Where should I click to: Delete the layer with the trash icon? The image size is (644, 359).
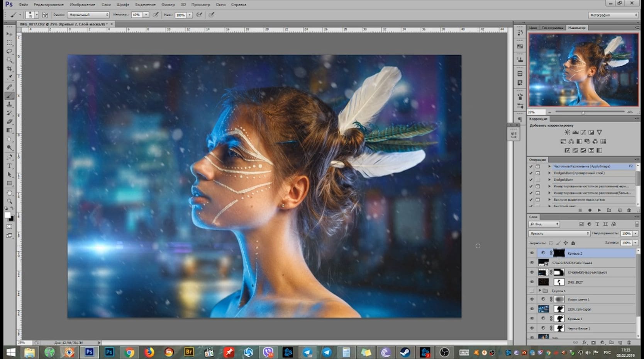629,342
